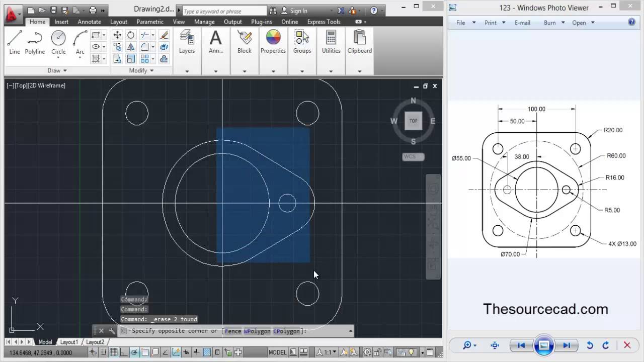Select the Hatch tool icon
The height and width of the screenshot is (362, 644).
pos(96,59)
